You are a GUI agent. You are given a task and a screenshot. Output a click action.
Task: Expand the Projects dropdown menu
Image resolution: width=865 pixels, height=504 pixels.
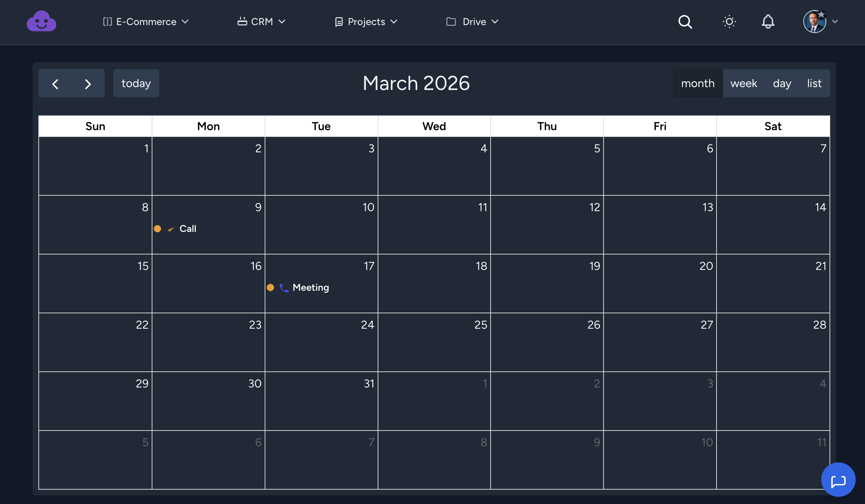[x=366, y=22]
